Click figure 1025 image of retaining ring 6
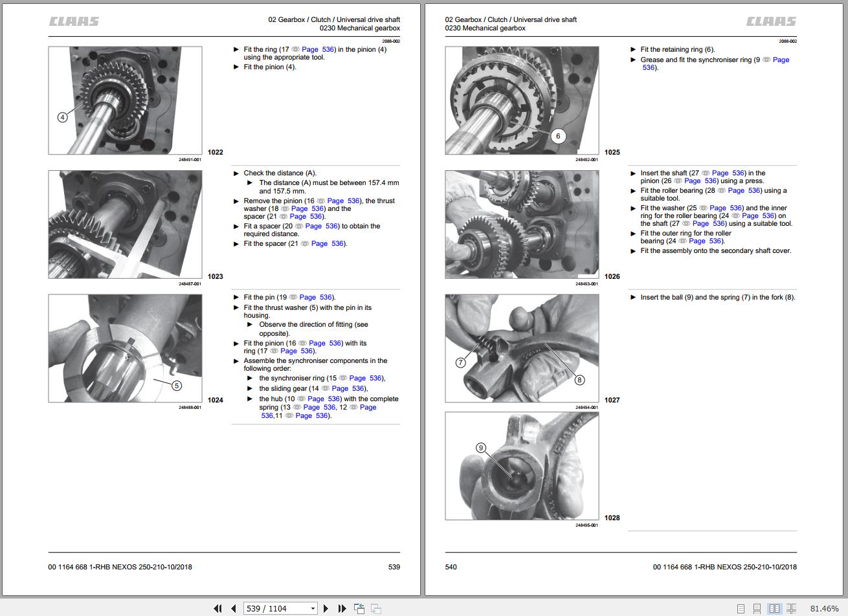Image resolution: width=848 pixels, height=616 pixels. tap(522, 100)
